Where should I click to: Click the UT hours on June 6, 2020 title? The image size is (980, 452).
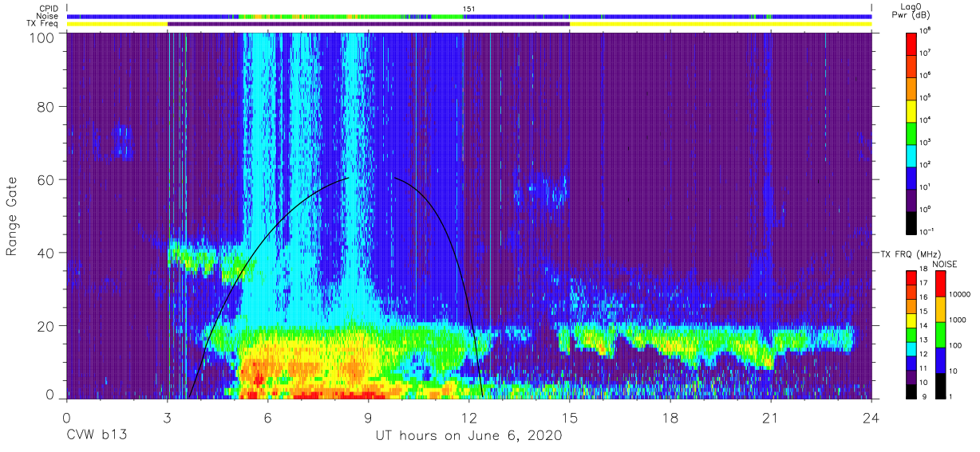(x=468, y=436)
